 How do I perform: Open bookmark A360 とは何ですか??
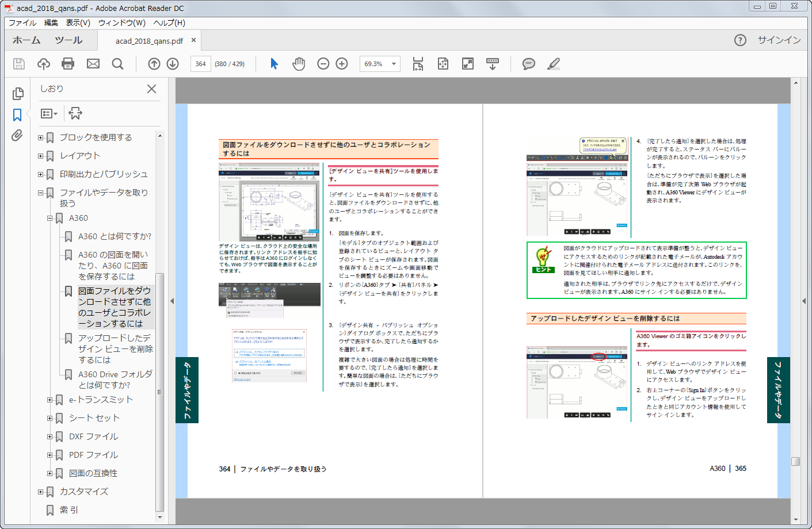coord(115,236)
